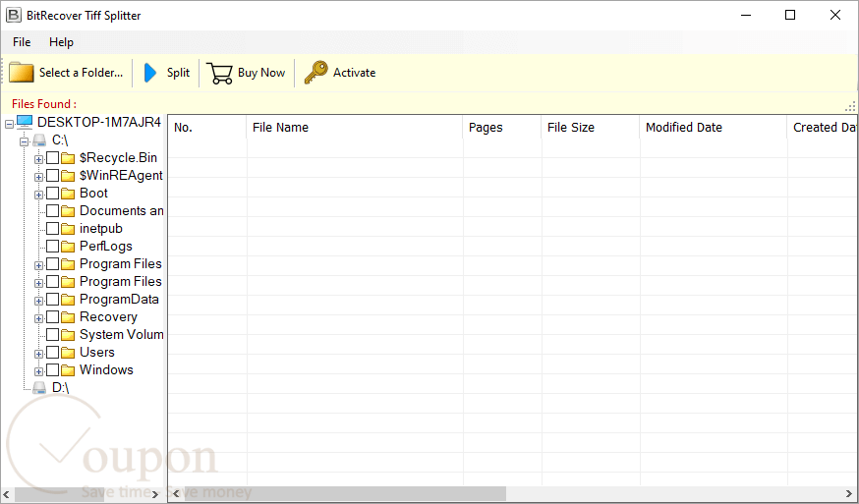The height and width of the screenshot is (504, 859).
Task: Expand the Users folder node
Action: point(38,354)
